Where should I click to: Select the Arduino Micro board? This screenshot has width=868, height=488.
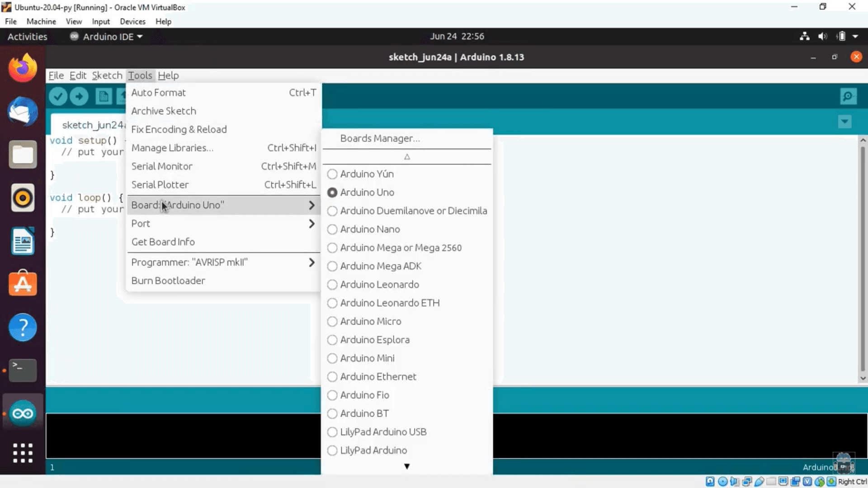pyautogui.click(x=407, y=322)
